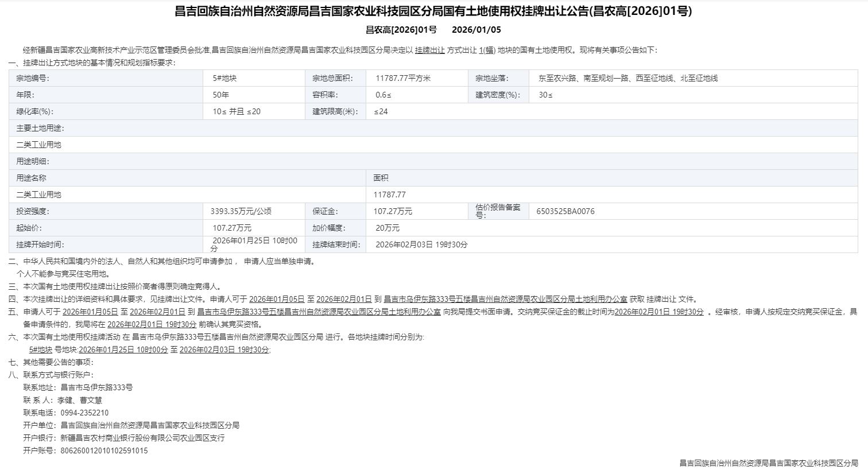The image size is (868, 474).
Task: Click the underlined deposit deadline after "截止时间为"
Action: tap(659, 312)
